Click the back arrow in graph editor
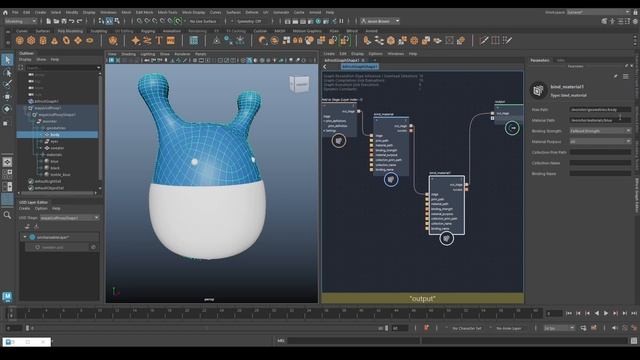This screenshot has width=640, height=360. pyautogui.click(x=325, y=67)
